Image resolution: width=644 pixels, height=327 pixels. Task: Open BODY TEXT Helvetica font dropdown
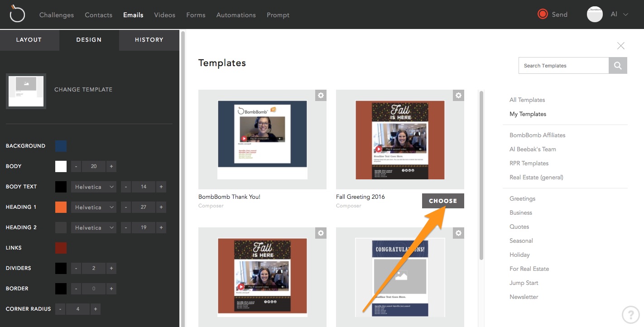tap(94, 187)
